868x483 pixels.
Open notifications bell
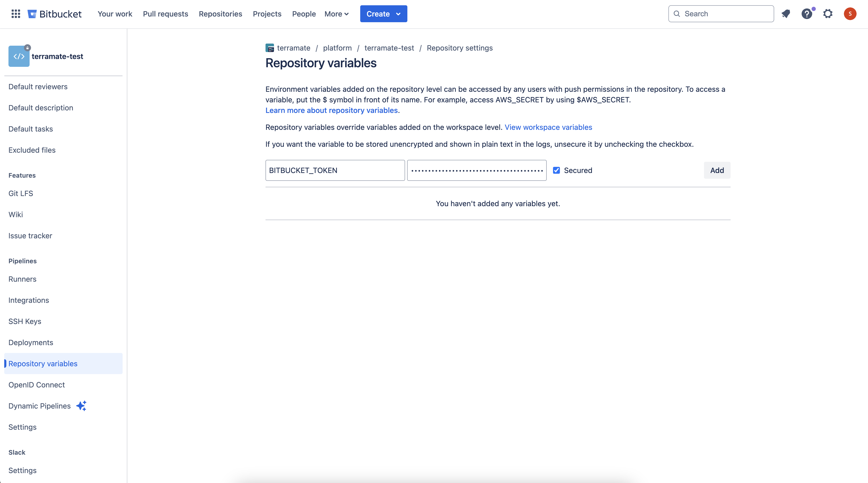pyautogui.click(x=786, y=14)
